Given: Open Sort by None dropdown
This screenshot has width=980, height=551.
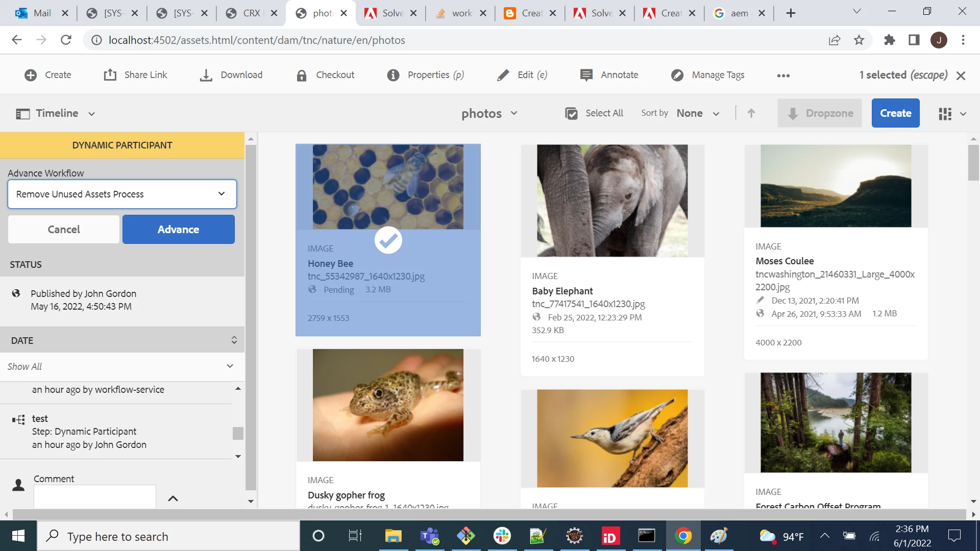Looking at the screenshot, I should pyautogui.click(x=697, y=113).
